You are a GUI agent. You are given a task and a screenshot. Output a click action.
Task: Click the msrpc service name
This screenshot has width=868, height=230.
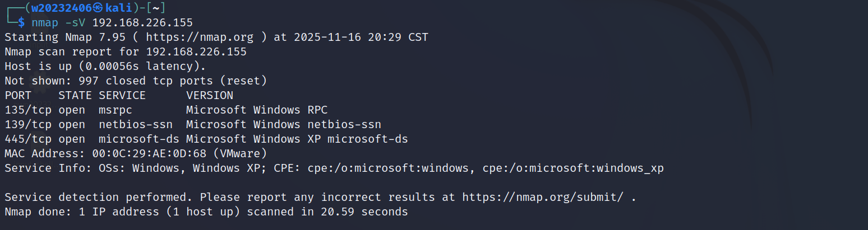point(115,110)
